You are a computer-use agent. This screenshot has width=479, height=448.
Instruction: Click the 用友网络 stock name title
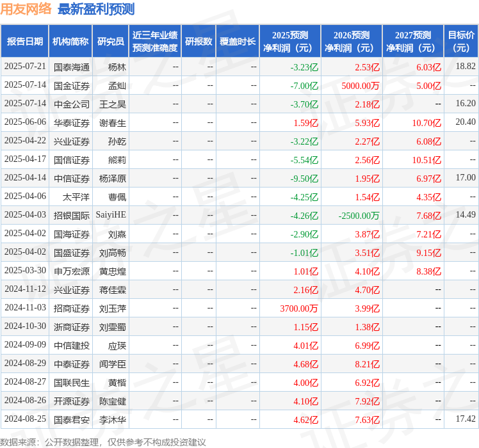pyautogui.click(x=26, y=10)
